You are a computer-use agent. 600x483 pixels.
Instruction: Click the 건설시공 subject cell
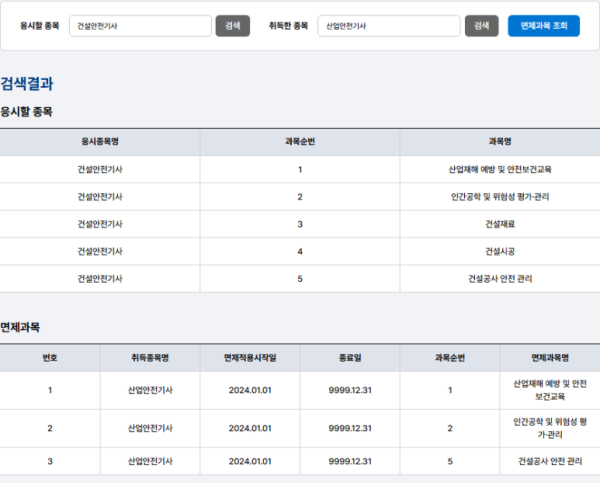[500, 251]
